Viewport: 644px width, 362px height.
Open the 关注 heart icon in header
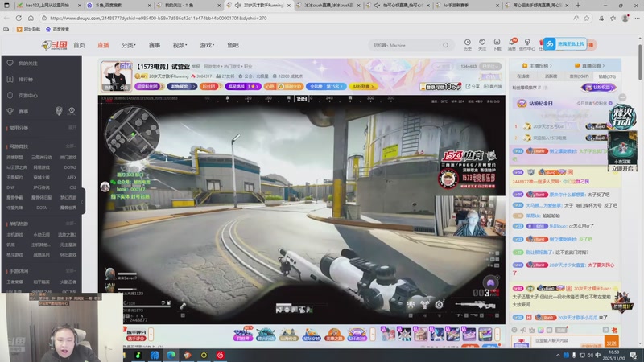pos(482,45)
